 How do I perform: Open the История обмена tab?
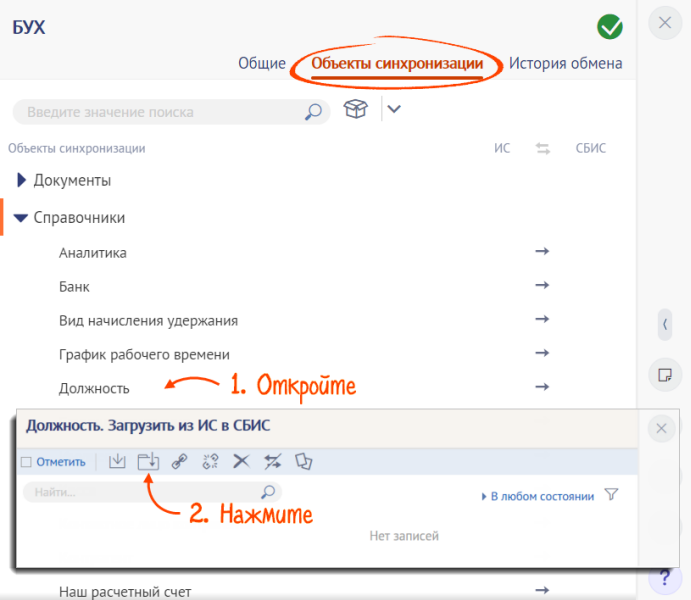[565, 63]
